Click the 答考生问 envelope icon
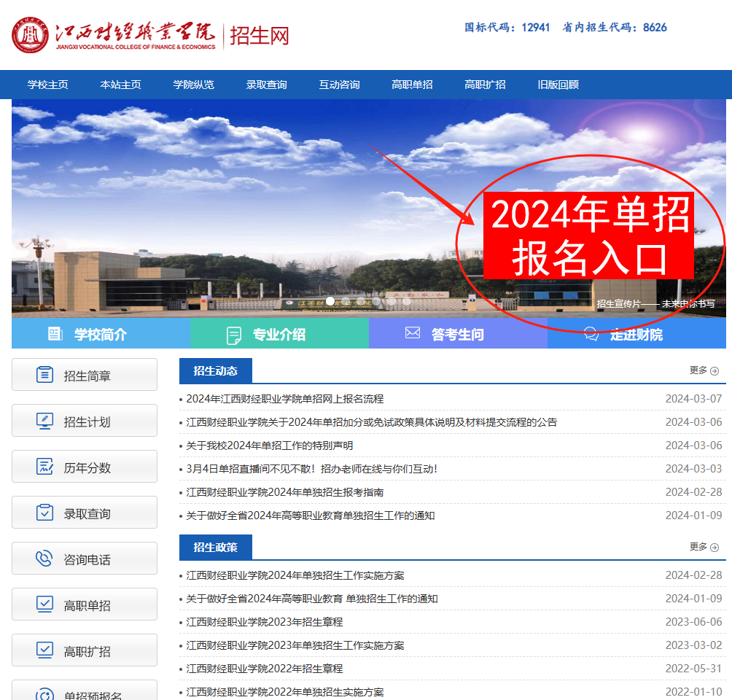 tap(412, 332)
